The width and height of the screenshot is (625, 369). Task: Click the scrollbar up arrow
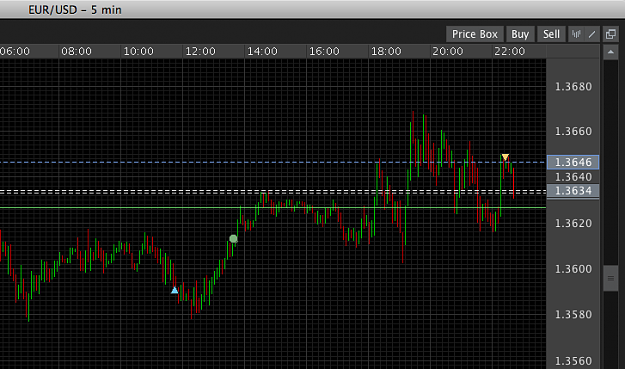point(611,52)
